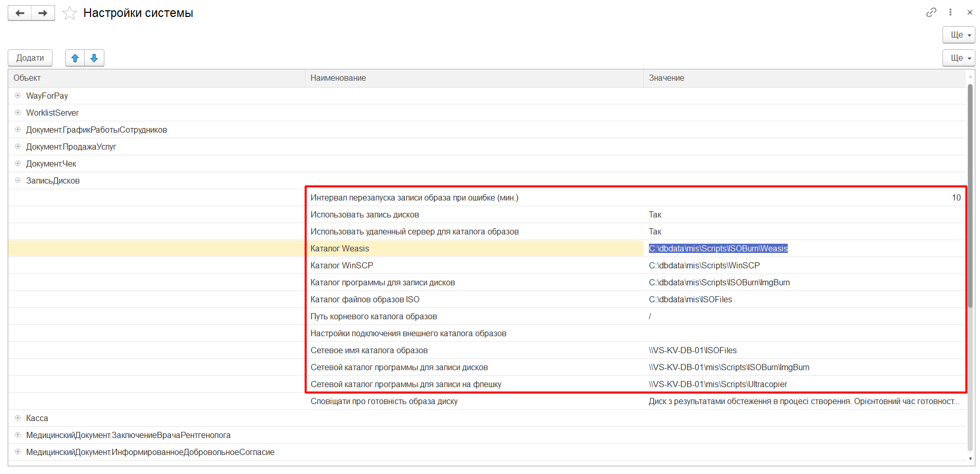
Task: Close the Настройки системы window
Action: (x=970, y=12)
